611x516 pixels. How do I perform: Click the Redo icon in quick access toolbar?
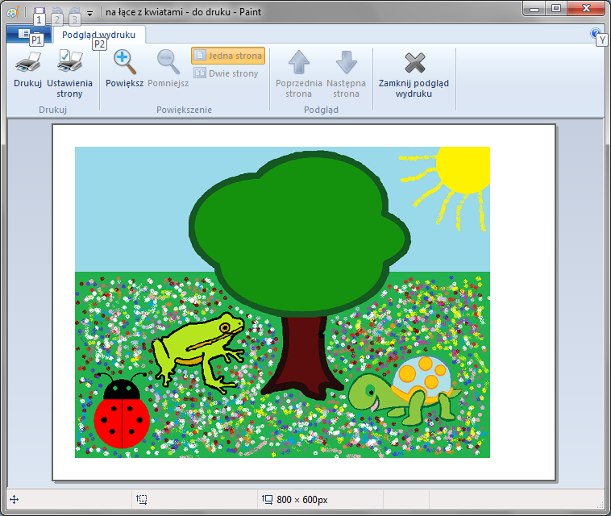(74, 12)
